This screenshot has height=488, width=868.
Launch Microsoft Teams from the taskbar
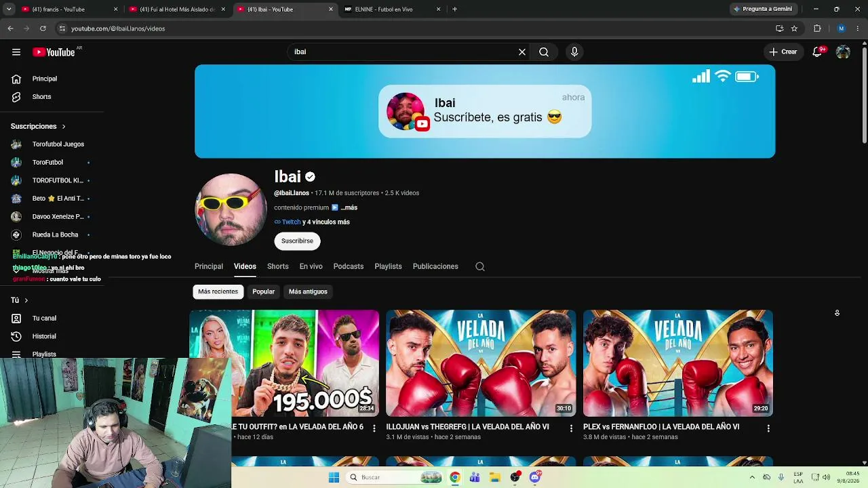tap(475, 477)
